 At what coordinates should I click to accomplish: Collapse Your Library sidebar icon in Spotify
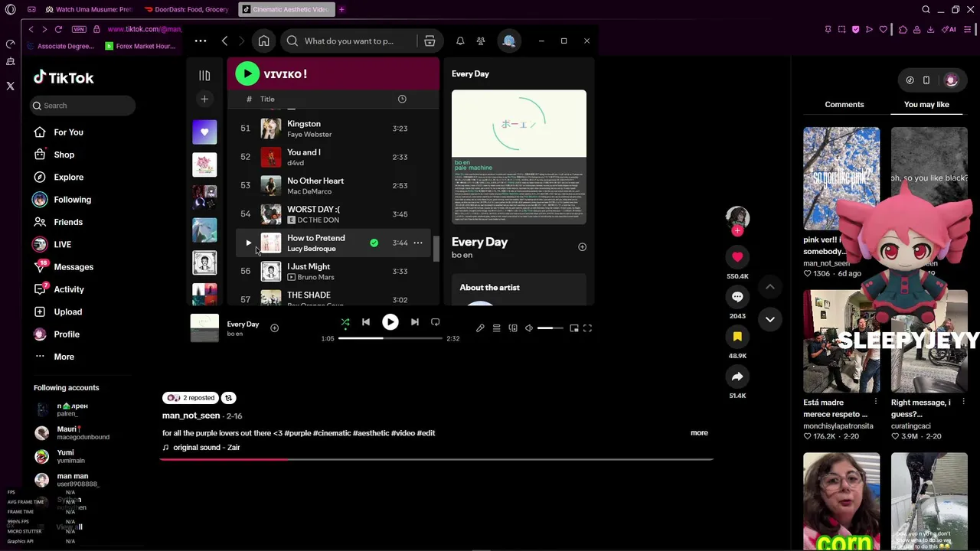204,75
